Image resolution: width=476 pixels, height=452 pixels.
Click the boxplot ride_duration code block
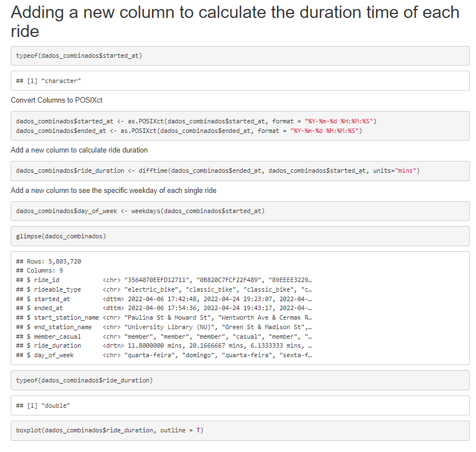(240, 431)
